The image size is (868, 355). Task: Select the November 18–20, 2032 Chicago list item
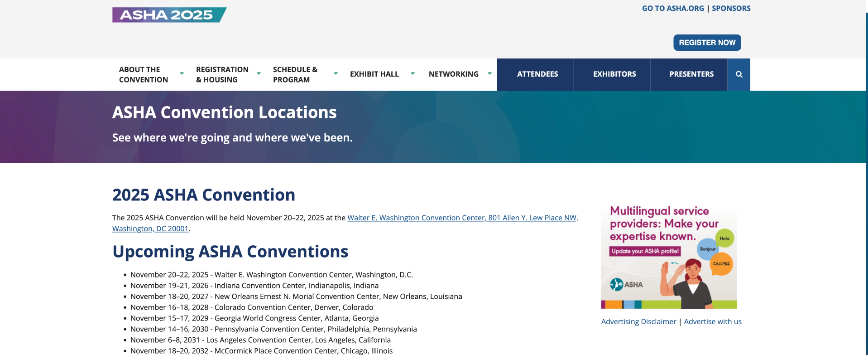[x=261, y=350]
